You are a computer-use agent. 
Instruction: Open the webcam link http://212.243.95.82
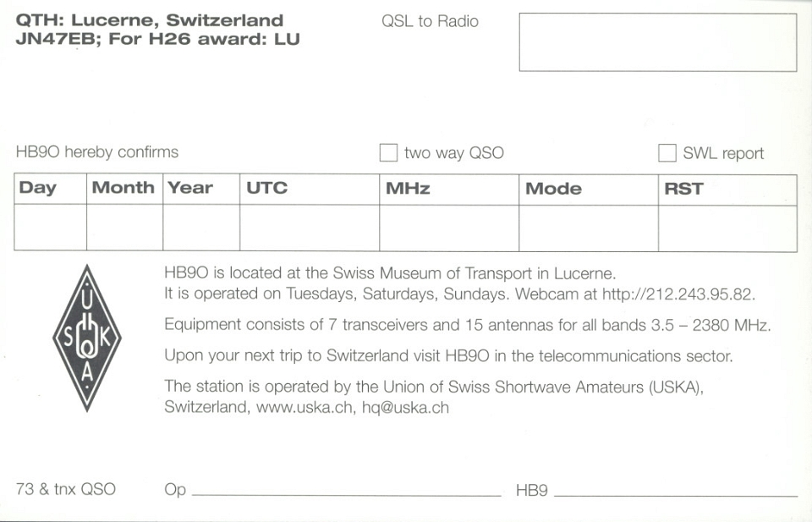677,294
